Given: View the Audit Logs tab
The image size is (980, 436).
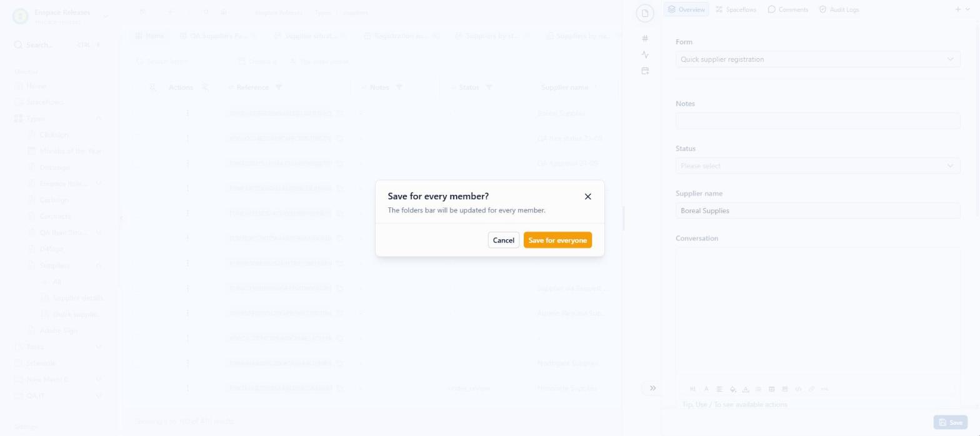Looking at the screenshot, I should (x=839, y=9).
